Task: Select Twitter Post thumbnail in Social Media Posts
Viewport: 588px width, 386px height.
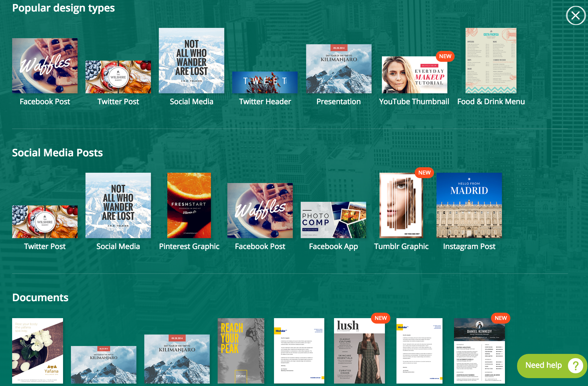Action: 45,222
